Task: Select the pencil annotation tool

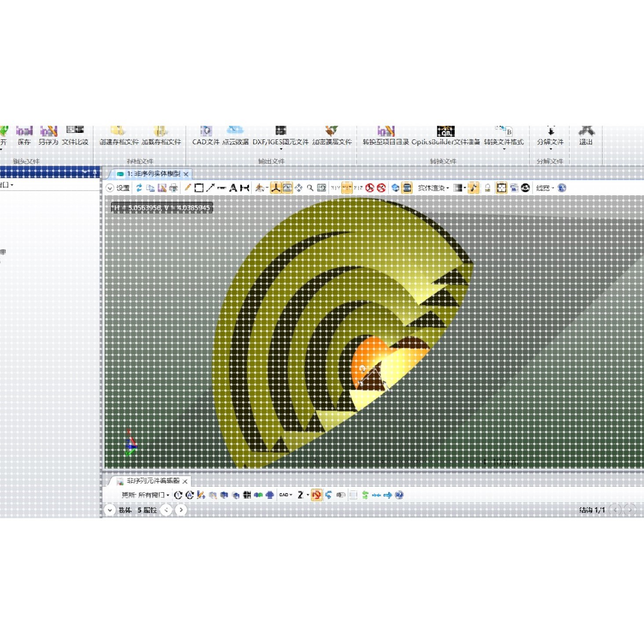Action: [188, 188]
